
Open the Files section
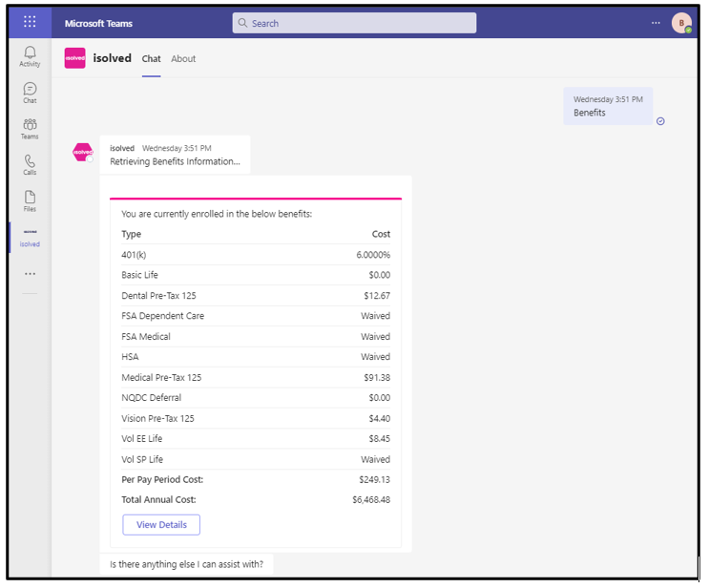(x=30, y=201)
